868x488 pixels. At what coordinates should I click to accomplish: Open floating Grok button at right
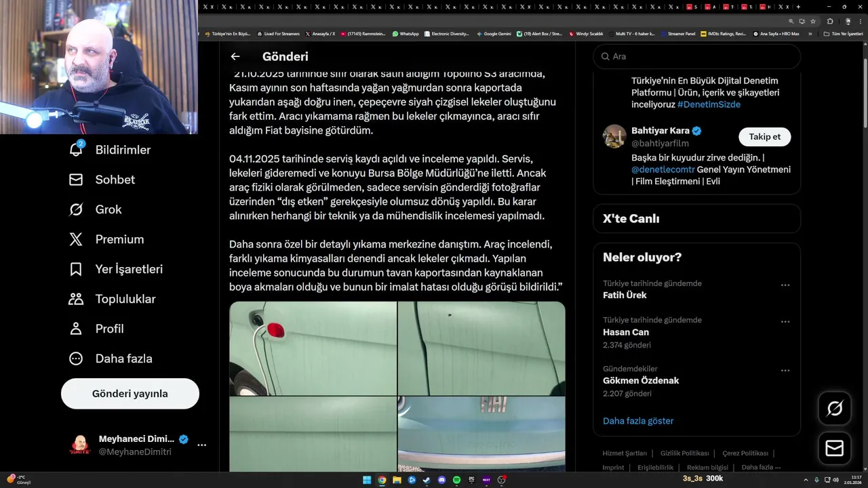(835, 408)
